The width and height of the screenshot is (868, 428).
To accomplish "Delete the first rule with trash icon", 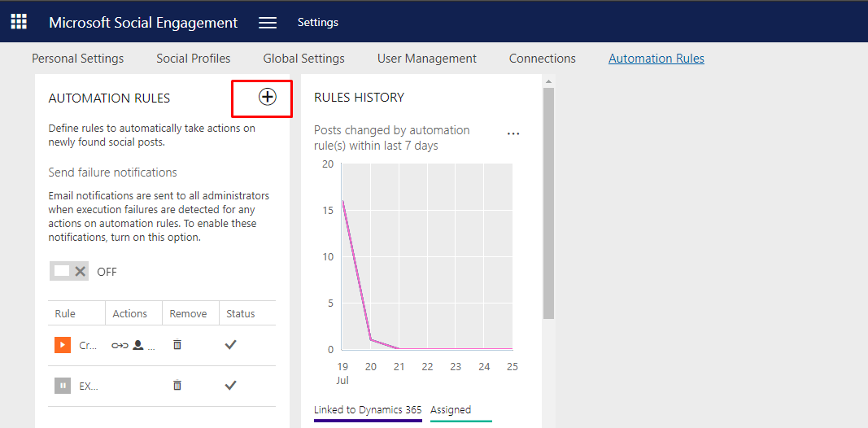I will (x=177, y=345).
